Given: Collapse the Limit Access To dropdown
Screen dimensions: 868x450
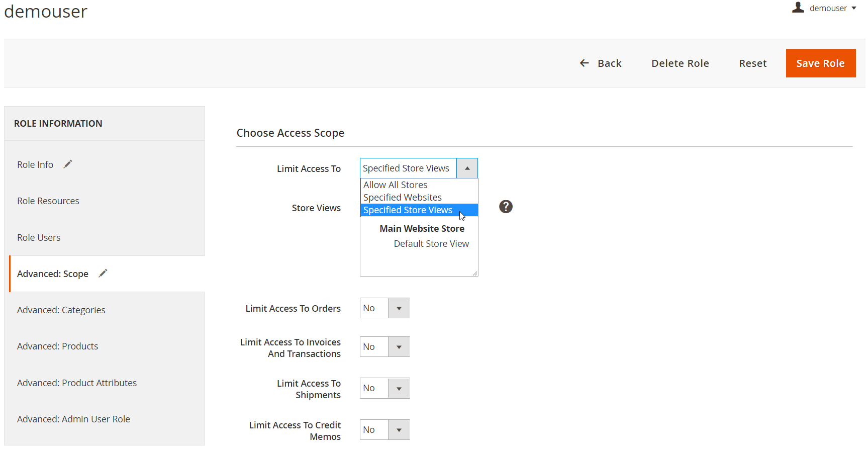Looking at the screenshot, I should [467, 168].
